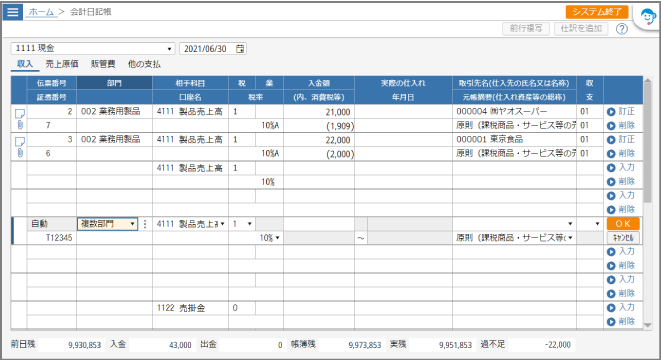
Task: Click the 入金 total 43,000
Action: [162, 345]
